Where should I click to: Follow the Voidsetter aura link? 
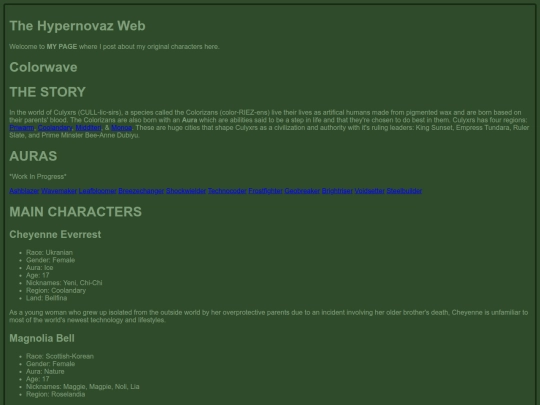click(x=370, y=191)
